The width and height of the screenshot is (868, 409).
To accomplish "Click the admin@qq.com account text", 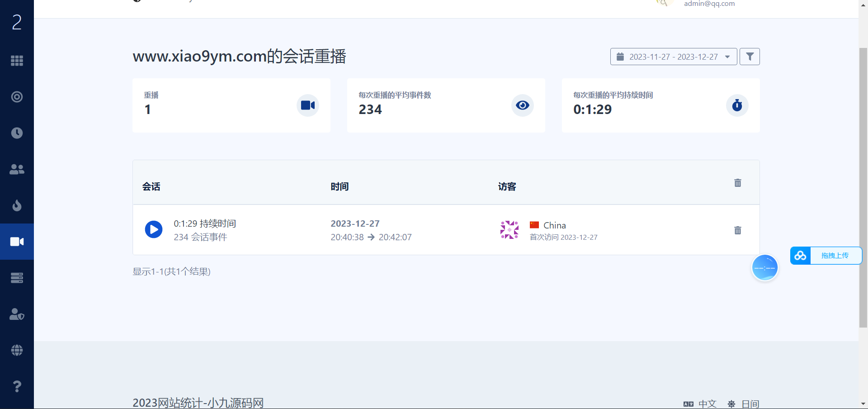I will click(709, 4).
